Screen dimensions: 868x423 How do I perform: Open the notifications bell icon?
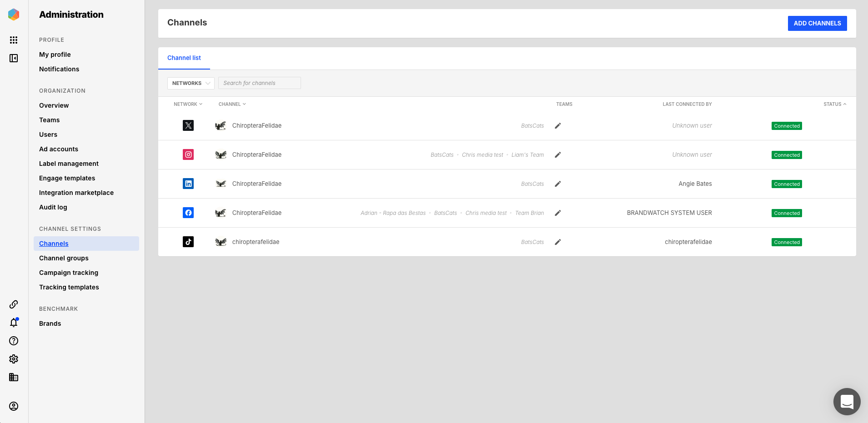click(14, 323)
